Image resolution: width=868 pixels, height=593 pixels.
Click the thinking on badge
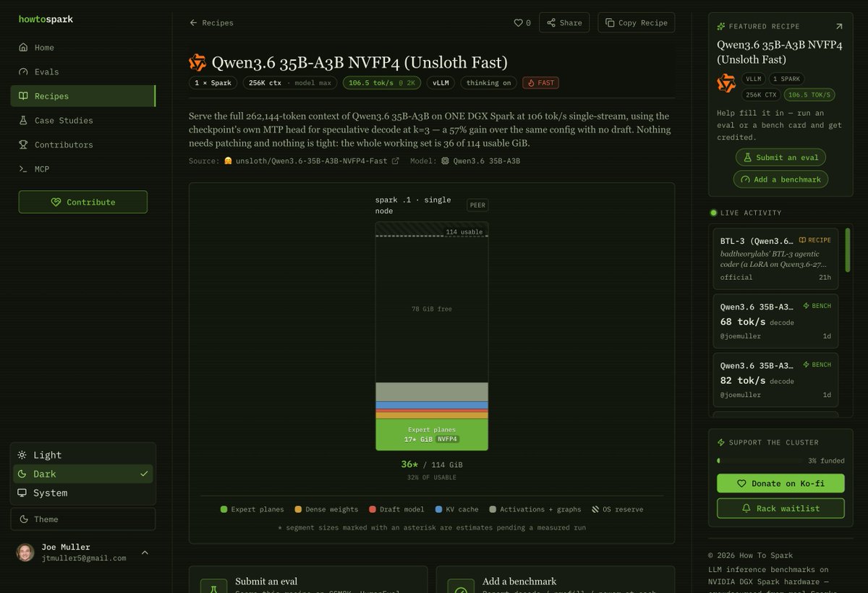pyautogui.click(x=488, y=83)
